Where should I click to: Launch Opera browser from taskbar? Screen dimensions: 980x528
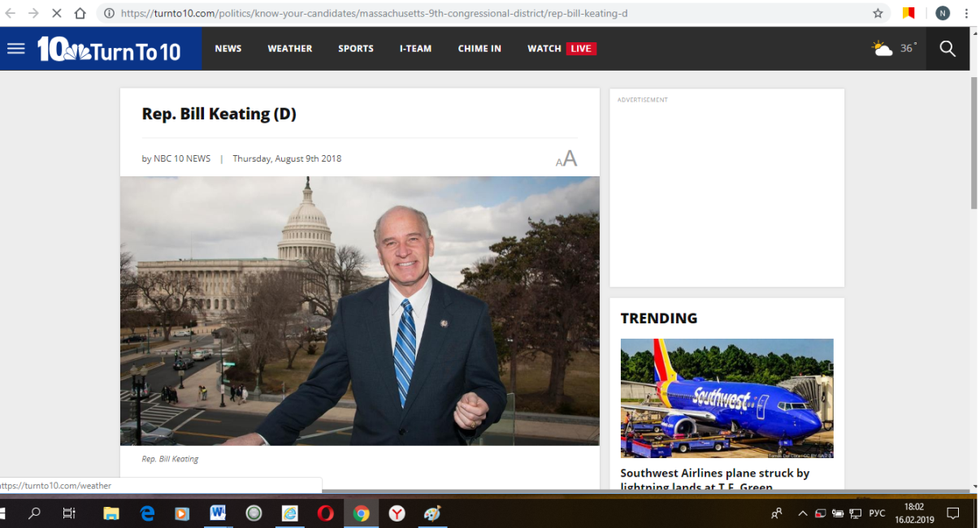click(325, 513)
